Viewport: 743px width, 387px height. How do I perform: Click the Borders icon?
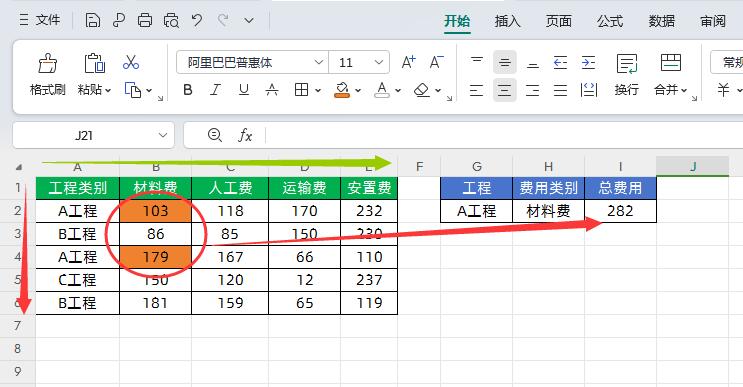tap(301, 90)
